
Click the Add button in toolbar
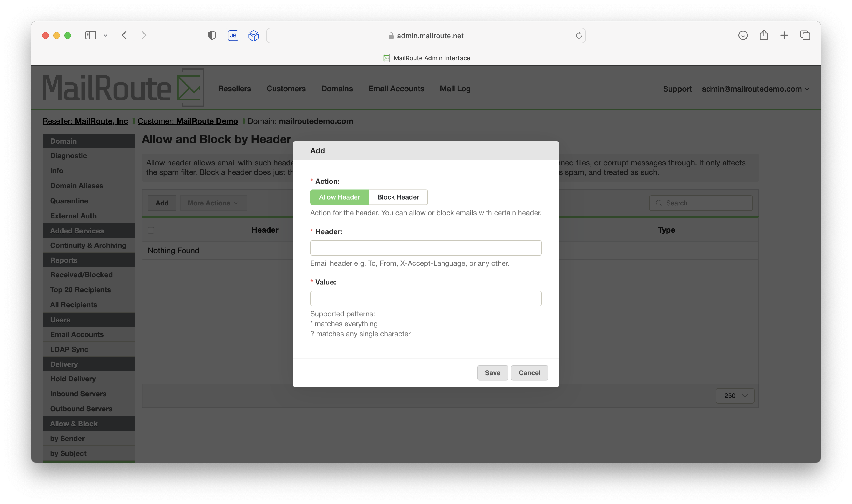162,203
